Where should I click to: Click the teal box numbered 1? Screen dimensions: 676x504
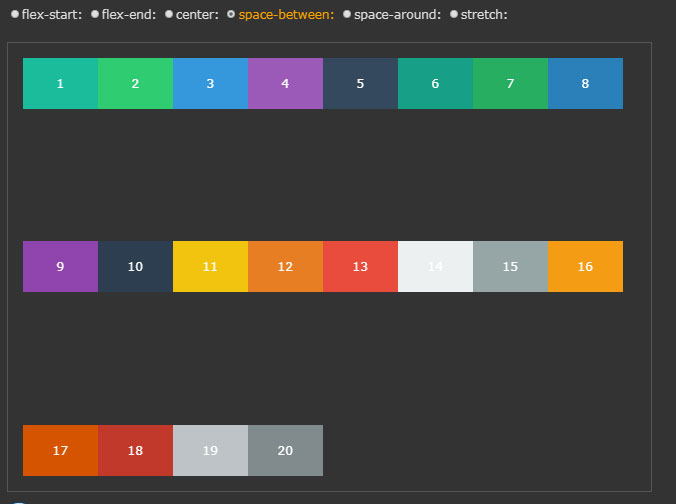coord(60,83)
